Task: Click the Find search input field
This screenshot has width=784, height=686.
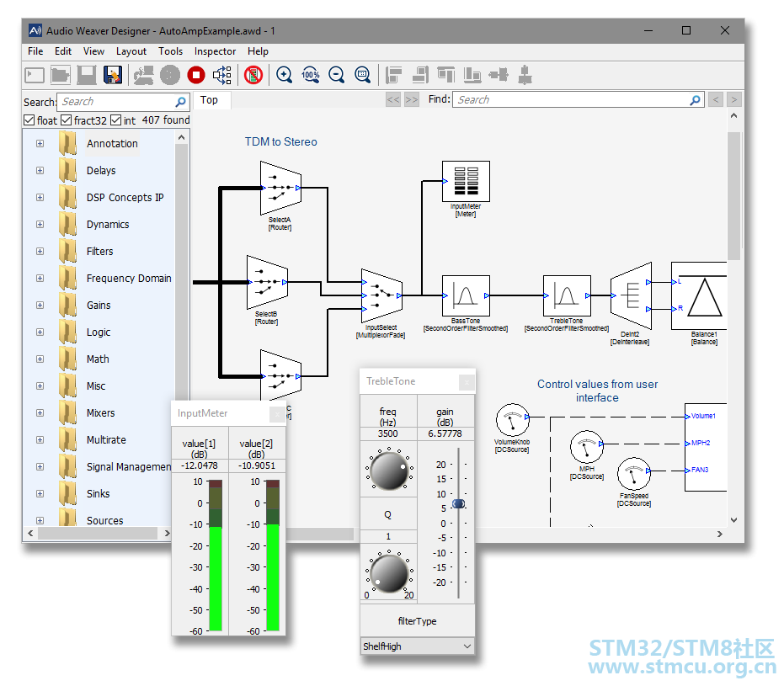Action: [579, 100]
